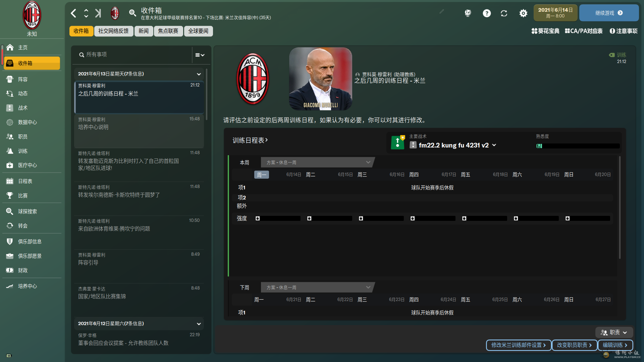Open the 葵花宝典 link
Viewport: 644px width, 362px height.
point(545,31)
